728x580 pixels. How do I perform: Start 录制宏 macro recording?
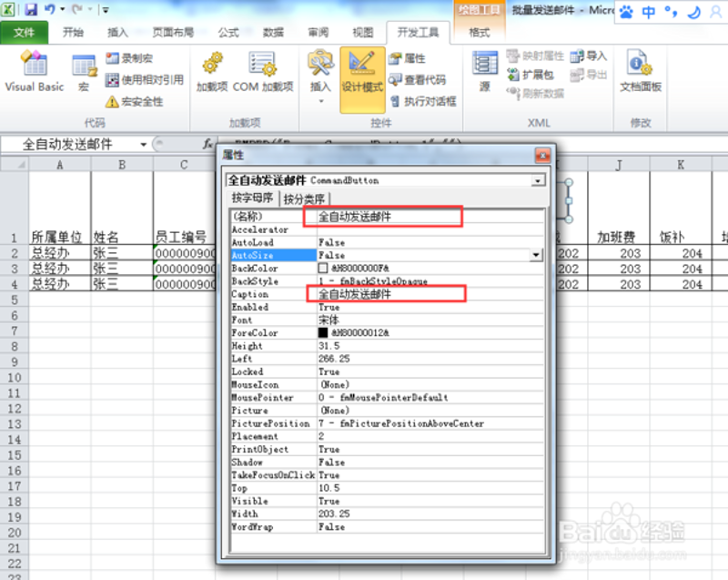[x=129, y=58]
